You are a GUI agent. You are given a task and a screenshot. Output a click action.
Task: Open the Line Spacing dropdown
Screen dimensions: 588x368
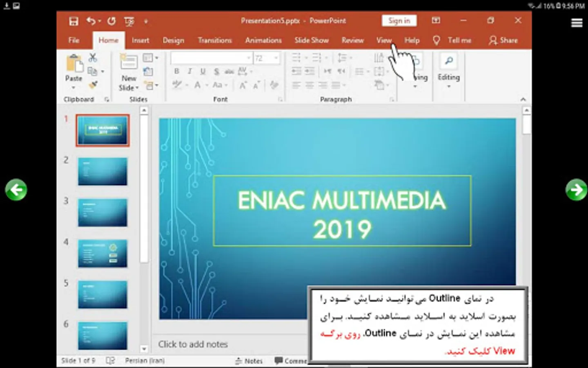coord(345,58)
